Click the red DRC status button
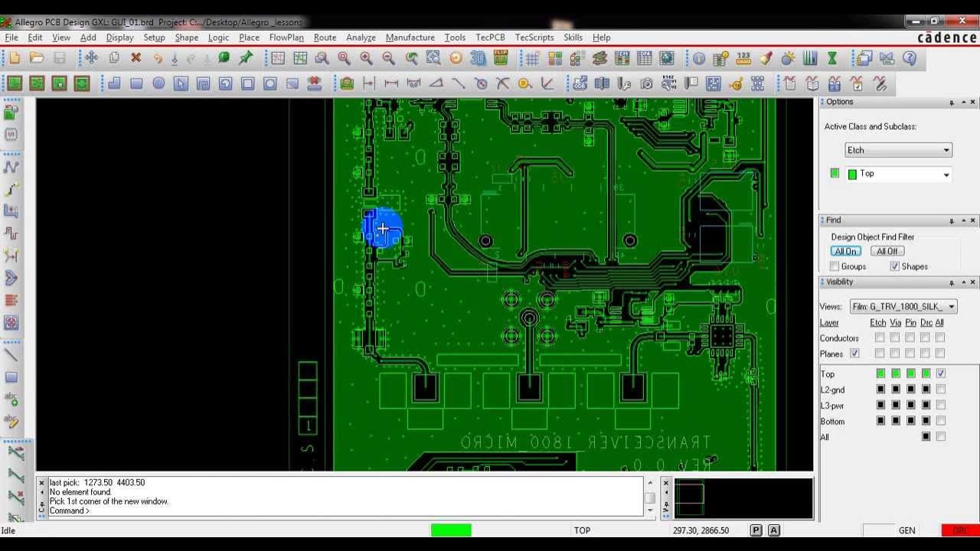The width and height of the screenshot is (980, 551). [959, 530]
